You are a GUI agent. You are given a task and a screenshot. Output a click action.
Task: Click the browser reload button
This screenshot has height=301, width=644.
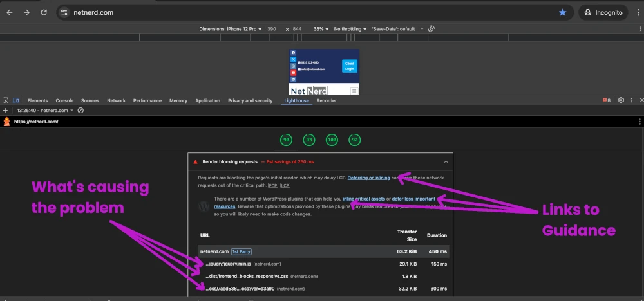[x=43, y=12]
